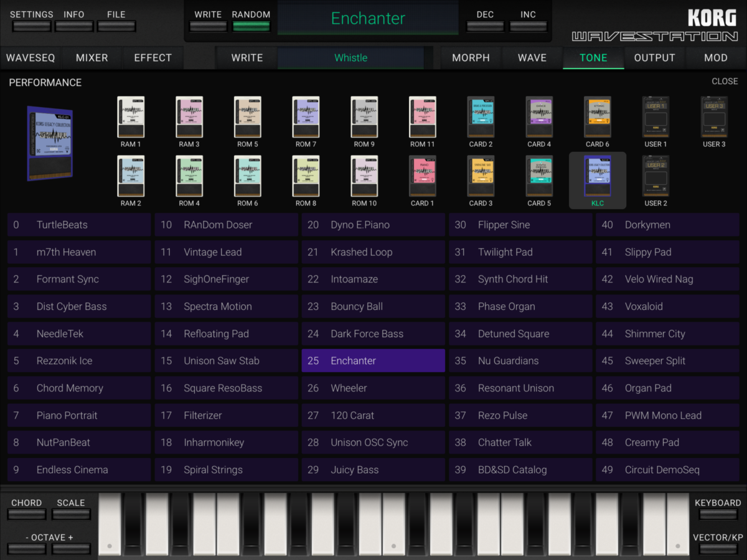The image size is (747, 560).
Task: Open the Whistle patch name selector
Action: click(350, 58)
